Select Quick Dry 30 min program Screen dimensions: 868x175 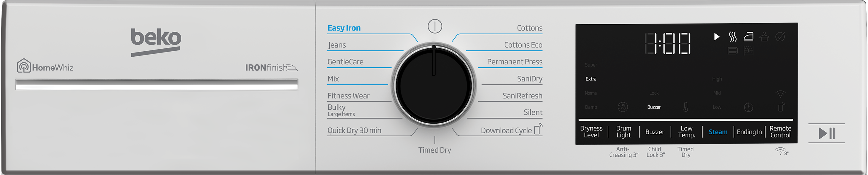(x=354, y=130)
